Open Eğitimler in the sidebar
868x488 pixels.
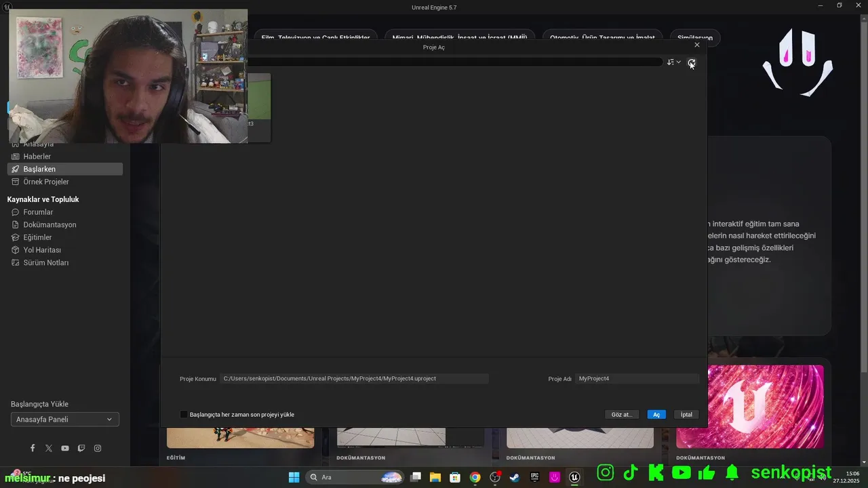tap(65, 237)
